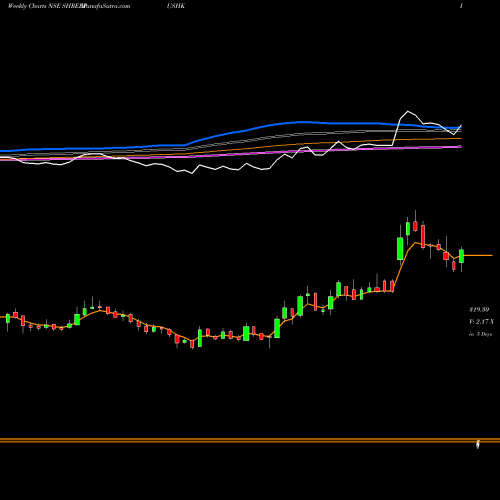
Task: Click the tiny volume bar marker on the bottom orange line
Action: click(x=478, y=444)
